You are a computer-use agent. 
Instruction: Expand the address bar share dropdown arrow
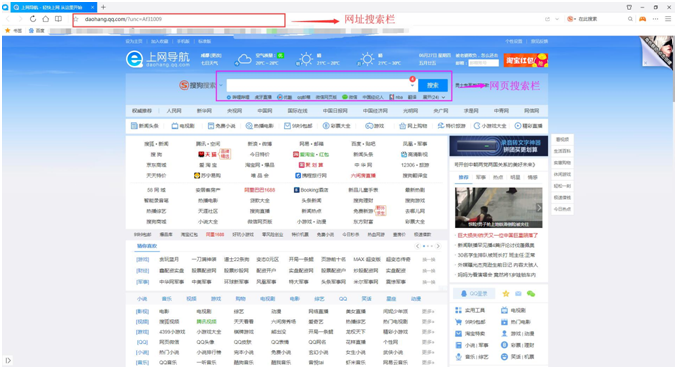click(x=557, y=19)
